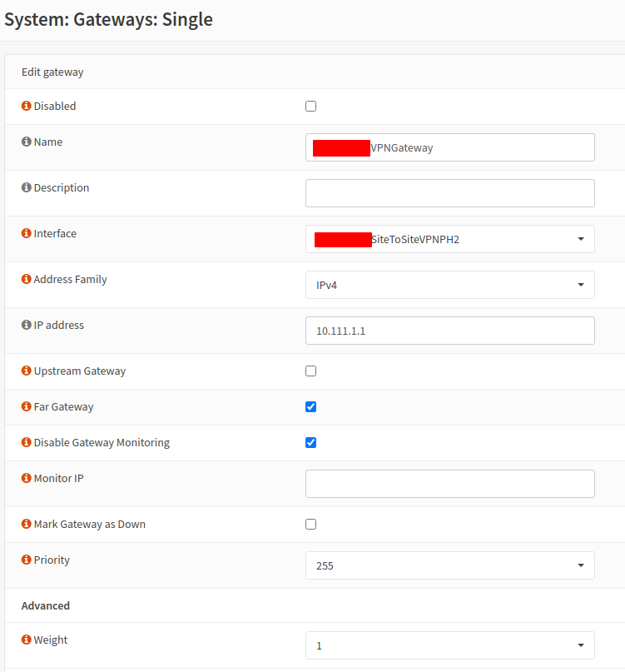Screen dimensions: 625x672
Task: Open the help icon beside IP address
Action: (26, 325)
